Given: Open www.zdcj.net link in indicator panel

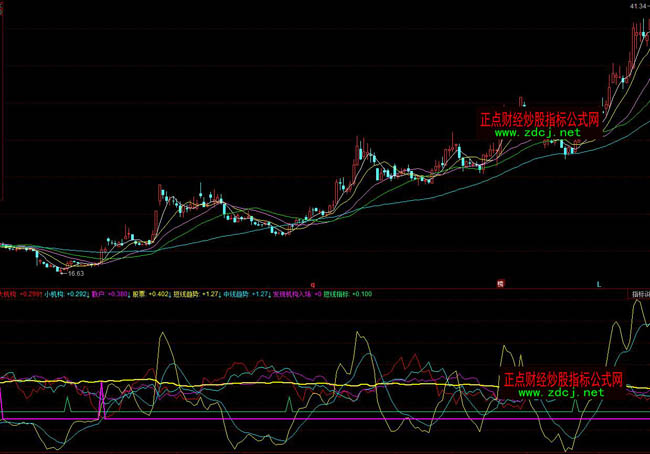Looking at the screenshot, I should tap(561, 393).
